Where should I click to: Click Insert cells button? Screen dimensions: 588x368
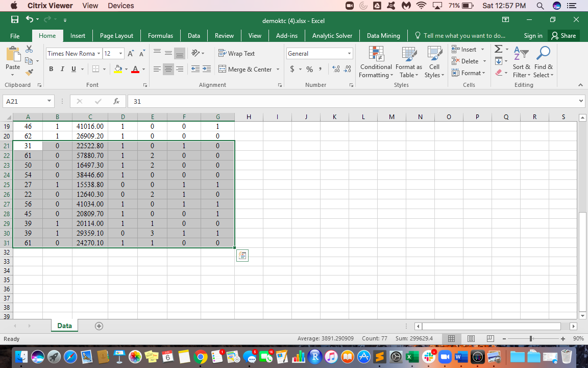coord(464,49)
